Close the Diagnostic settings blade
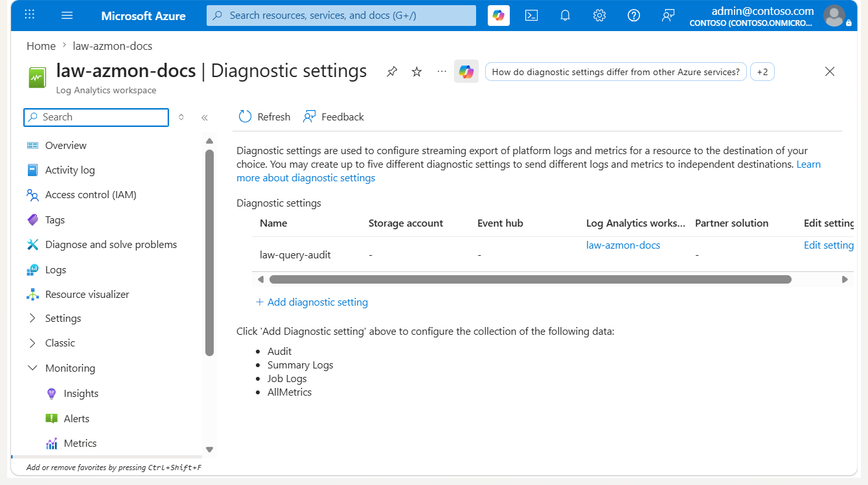868x485 pixels. [x=830, y=71]
